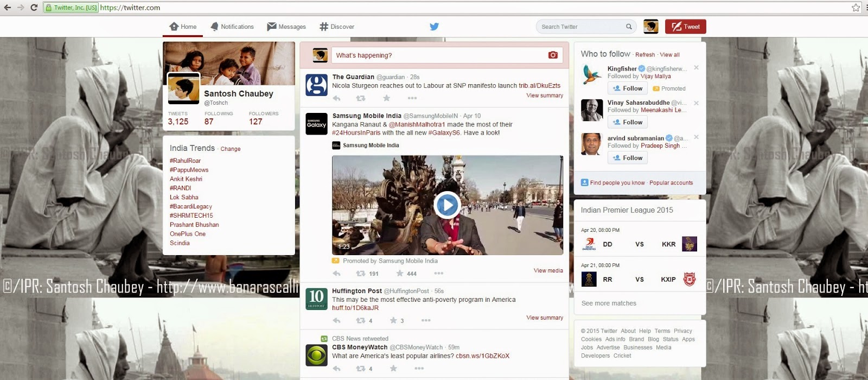Dismiss the Kingfisher follow suggestion
Image resolution: width=868 pixels, height=380 pixels.
(x=696, y=68)
